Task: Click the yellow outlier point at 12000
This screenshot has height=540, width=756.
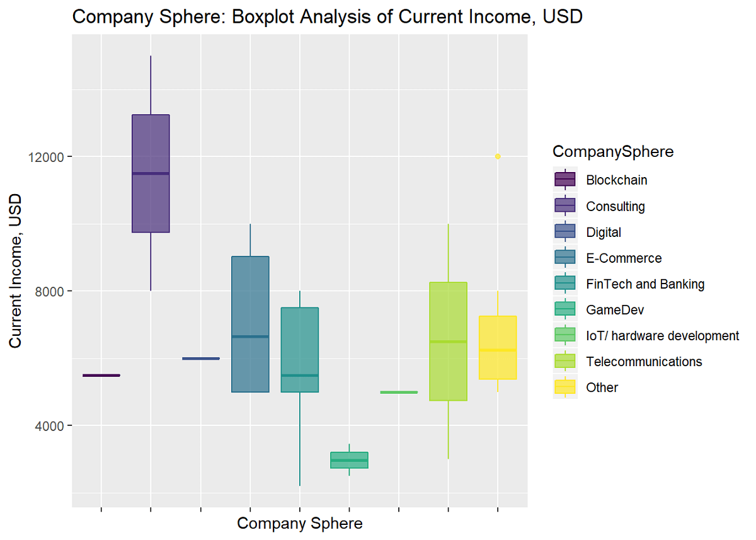Action: point(498,156)
